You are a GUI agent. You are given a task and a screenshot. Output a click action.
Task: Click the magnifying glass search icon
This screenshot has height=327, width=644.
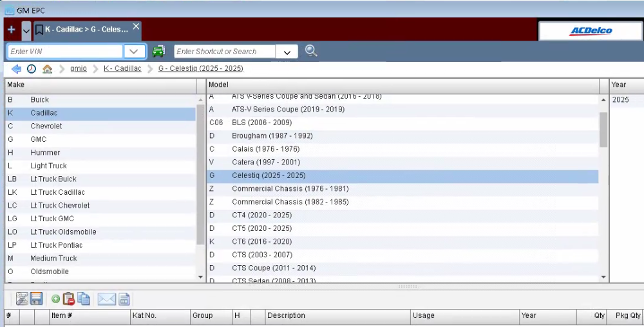tap(311, 51)
